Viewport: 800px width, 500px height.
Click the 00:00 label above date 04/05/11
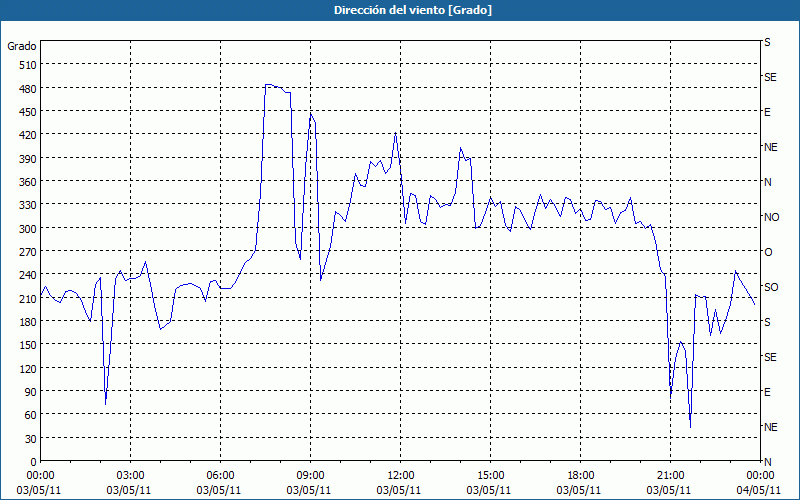760,476
